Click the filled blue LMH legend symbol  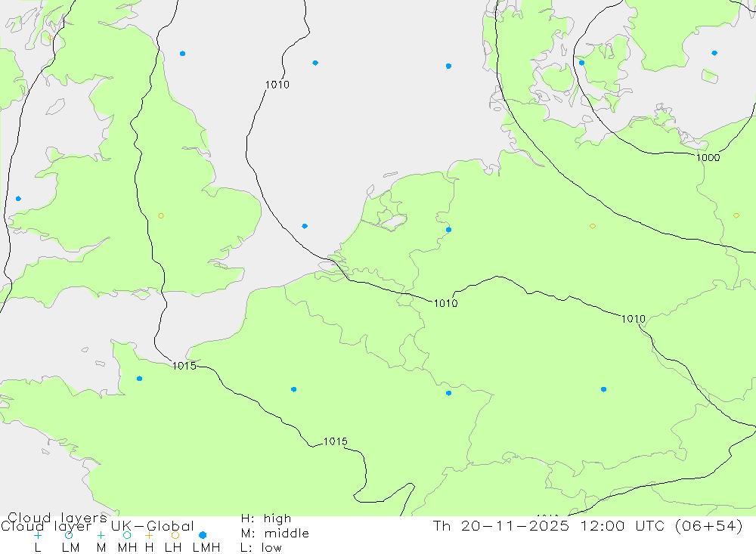click(203, 535)
